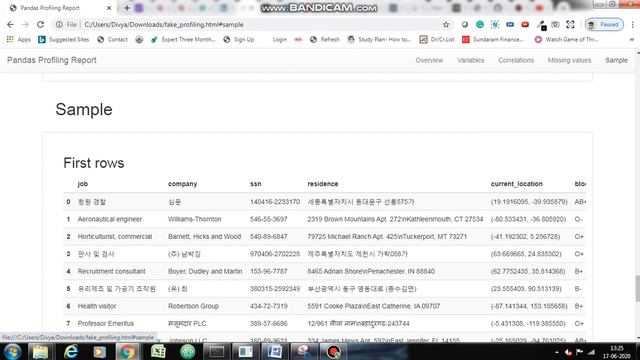This screenshot has height=360, width=640.
Task: Select ssn value 546-55-3697
Action: pos(269,219)
